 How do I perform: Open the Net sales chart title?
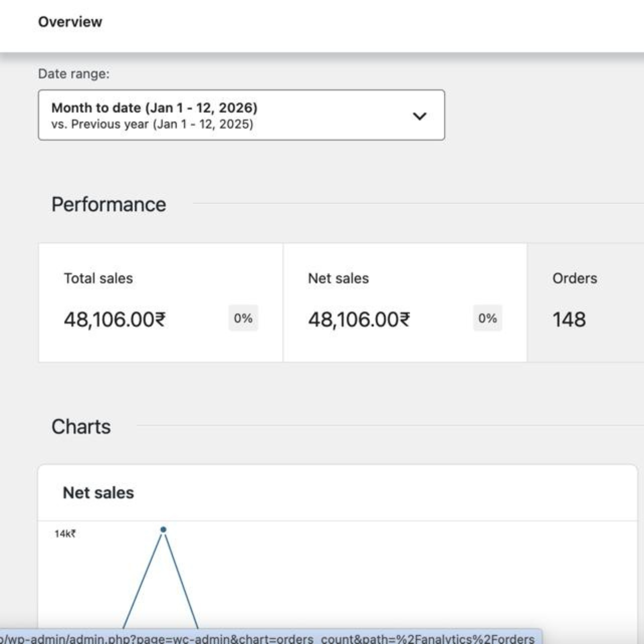[x=98, y=493]
